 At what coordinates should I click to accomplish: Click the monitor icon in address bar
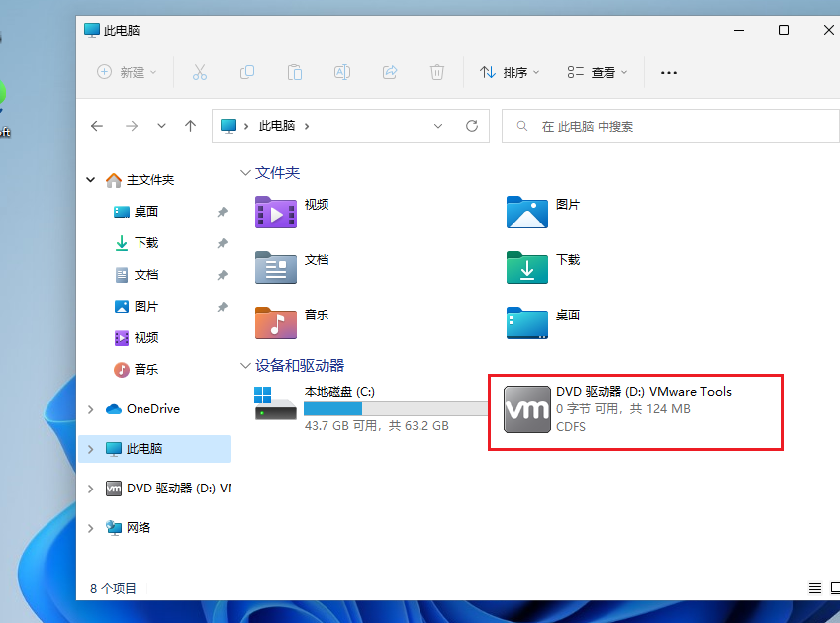[x=229, y=126]
